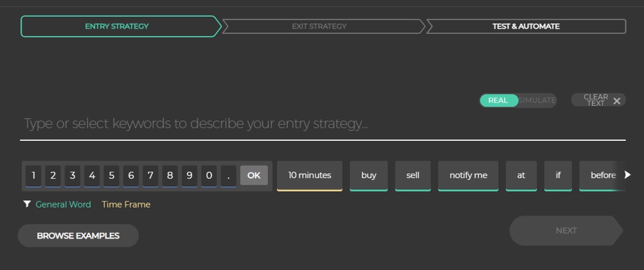
Task: Select Real trading mode
Action: tap(498, 100)
